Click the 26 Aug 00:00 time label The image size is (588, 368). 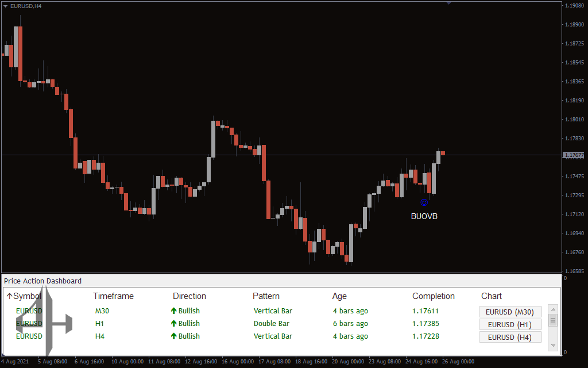(x=458, y=362)
